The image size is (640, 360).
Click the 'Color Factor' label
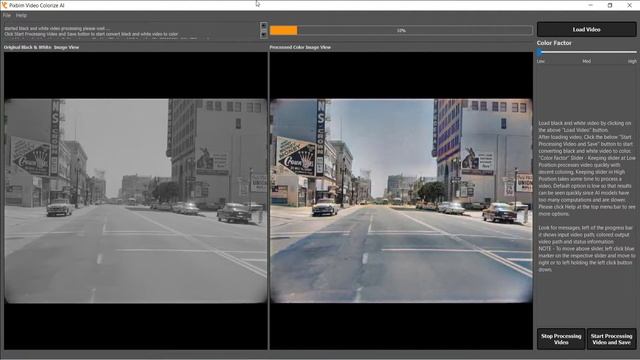[x=554, y=43]
